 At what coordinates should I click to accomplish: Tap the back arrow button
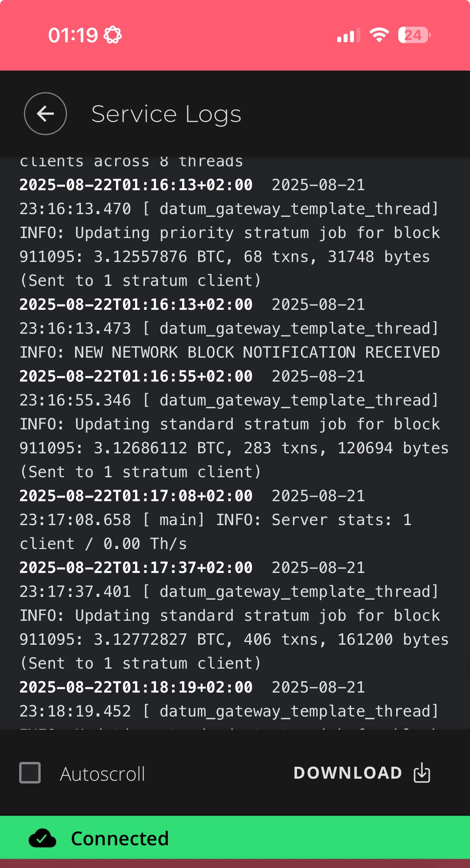click(x=45, y=114)
